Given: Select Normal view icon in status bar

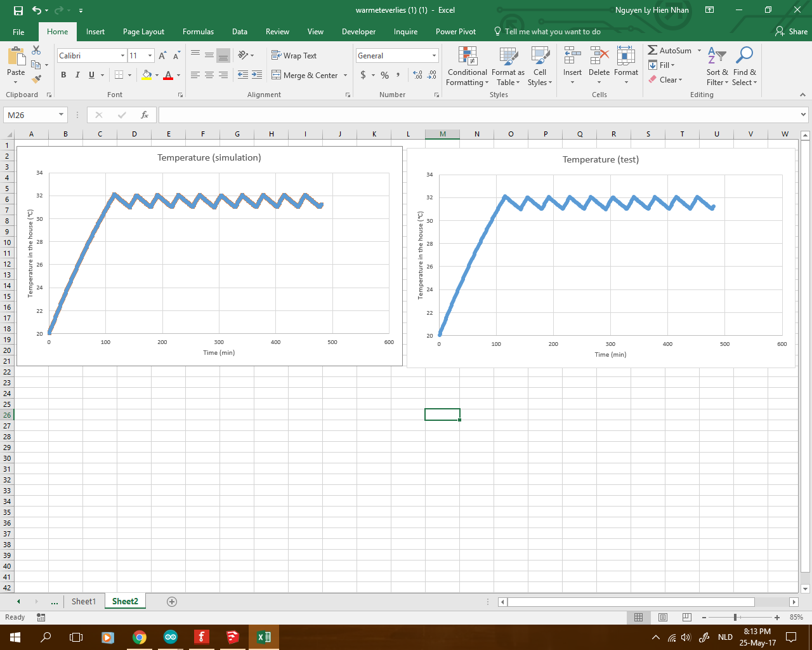Looking at the screenshot, I should click(638, 617).
